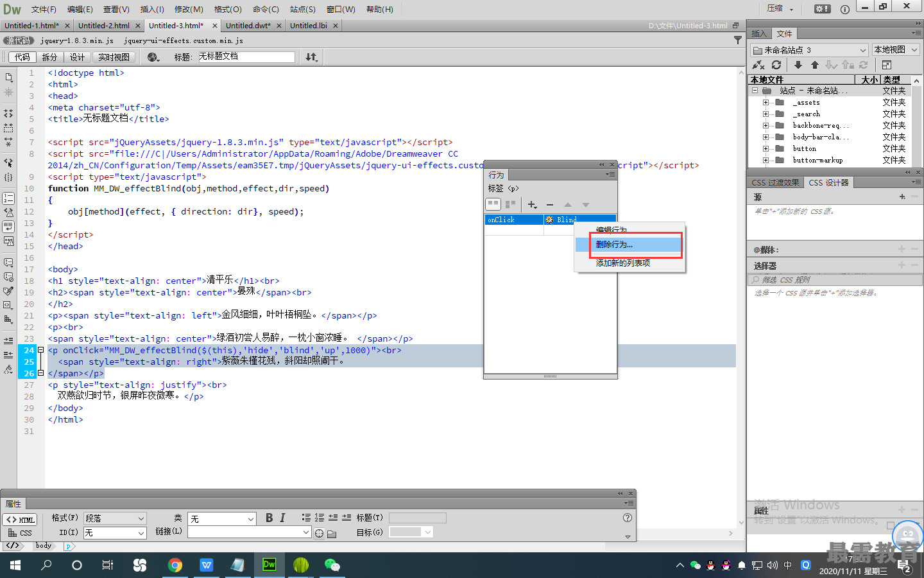
Task: Toggle italic formatting in Properties
Action: (x=282, y=518)
